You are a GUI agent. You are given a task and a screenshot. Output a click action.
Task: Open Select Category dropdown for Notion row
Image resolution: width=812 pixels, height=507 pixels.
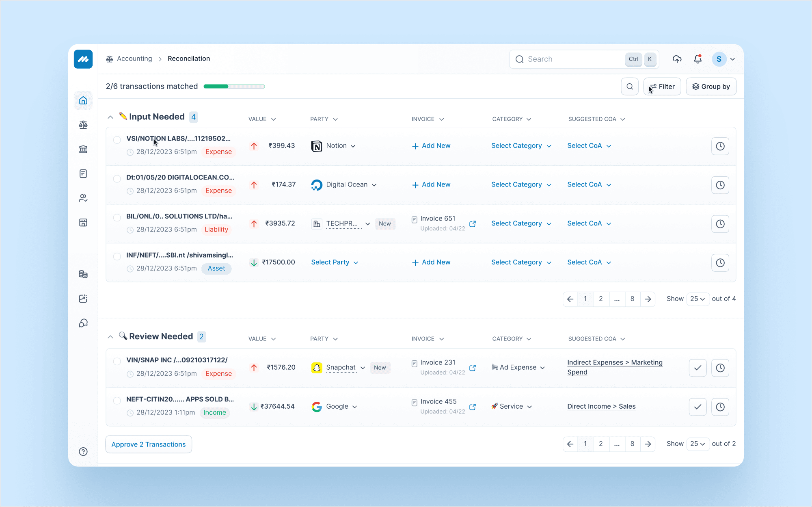[521, 146]
